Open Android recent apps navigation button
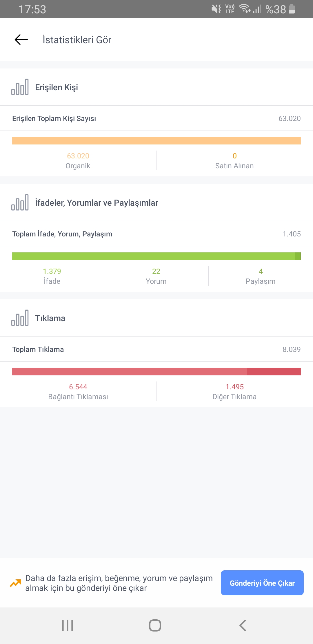Image resolution: width=313 pixels, height=644 pixels. click(x=68, y=625)
